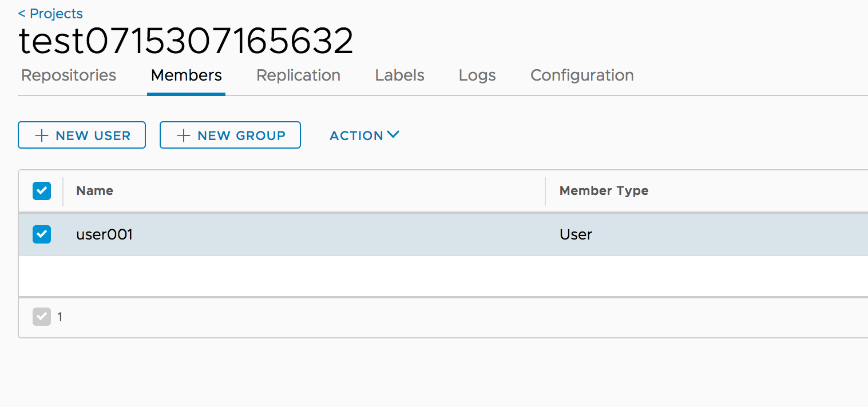Open the Logs tab

click(x=477, y=75)
